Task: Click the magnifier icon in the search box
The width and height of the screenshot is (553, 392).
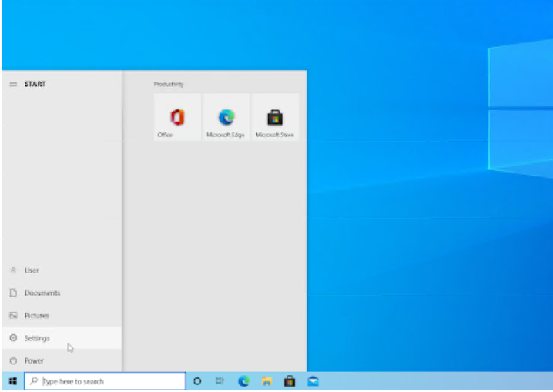Action: click(34, 381)
